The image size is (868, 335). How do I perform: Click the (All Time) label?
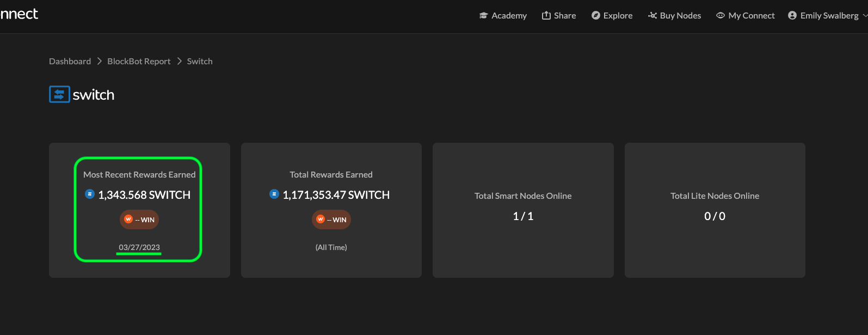click(x=331, y=247)
